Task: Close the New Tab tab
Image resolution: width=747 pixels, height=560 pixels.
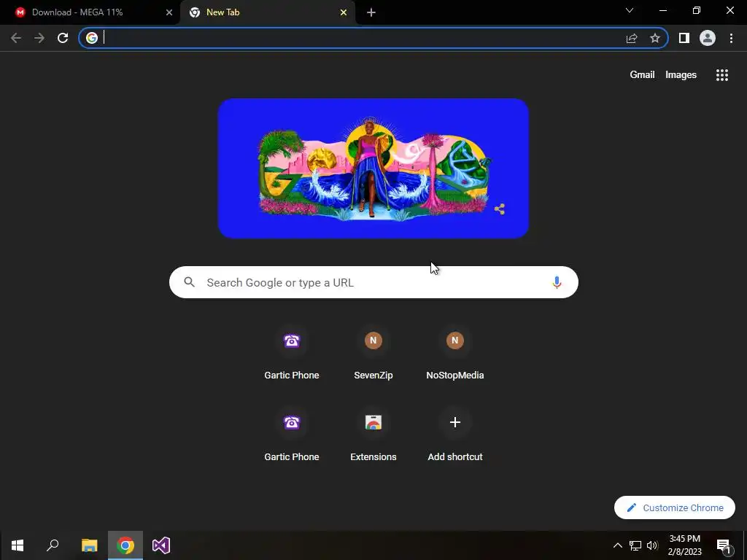Action: pos(344,12)
